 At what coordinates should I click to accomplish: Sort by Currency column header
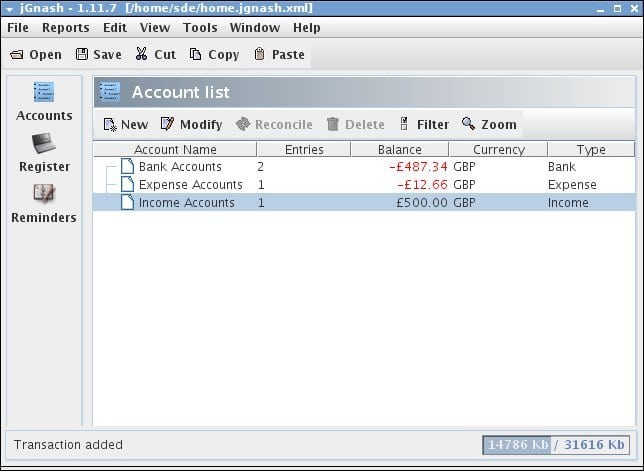tap(499, 149)
